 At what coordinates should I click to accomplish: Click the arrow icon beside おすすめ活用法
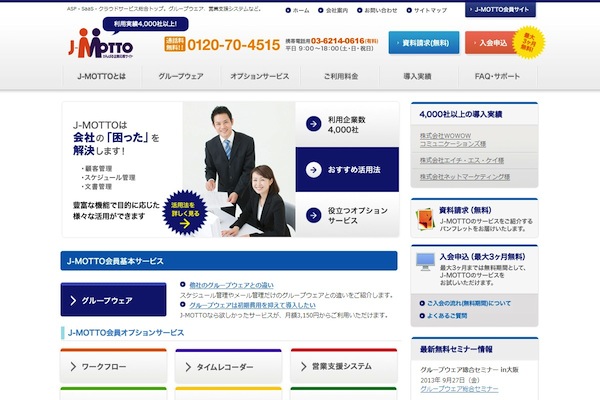pyautogui.click(x=313, y=170)
